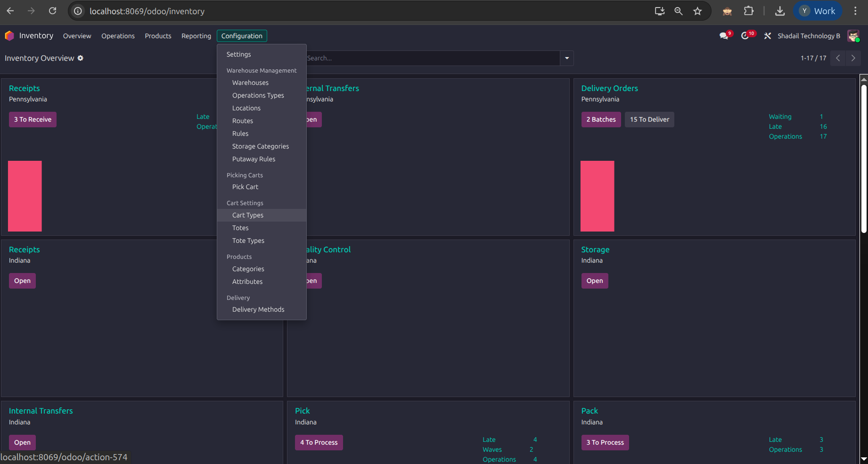
Task: Select Routes menu entry
Action: point(262,121)
